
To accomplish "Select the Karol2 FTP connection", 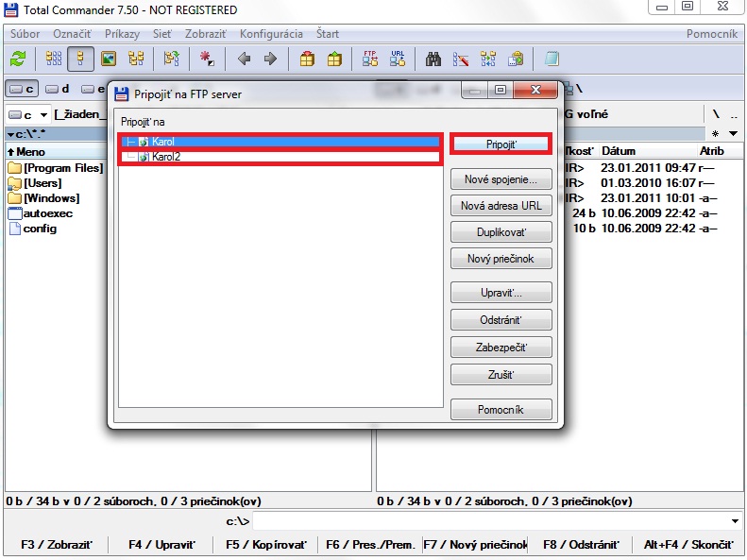I will (x=280, y=157).
